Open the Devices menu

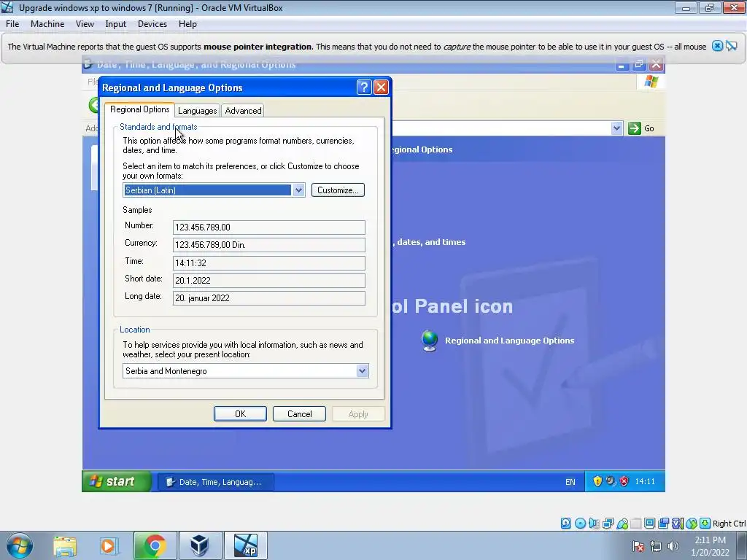[152, 24]
